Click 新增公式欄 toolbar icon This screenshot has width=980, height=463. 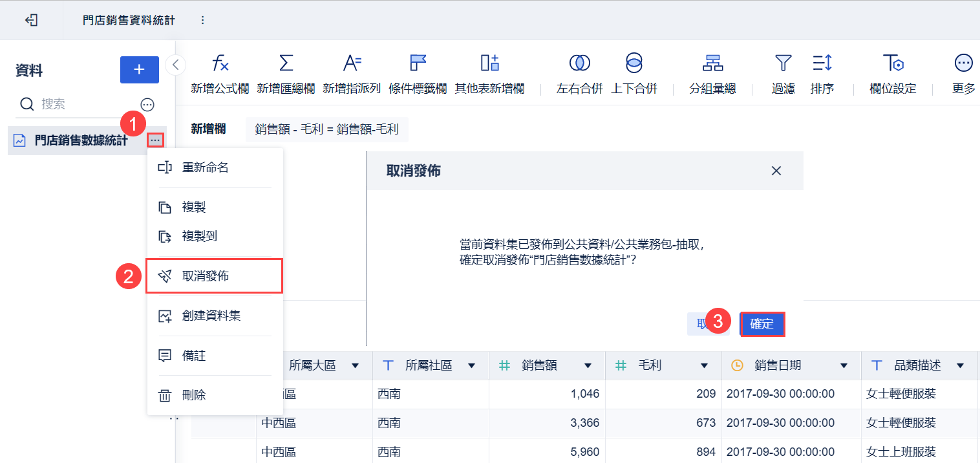pyautogui.click(x=220, y=63)
